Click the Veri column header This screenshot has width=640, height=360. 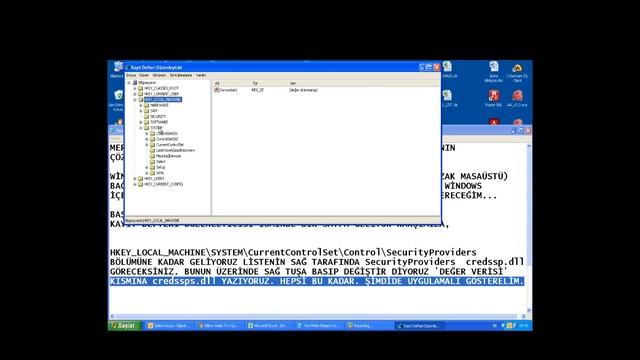[x=363, y=83]
